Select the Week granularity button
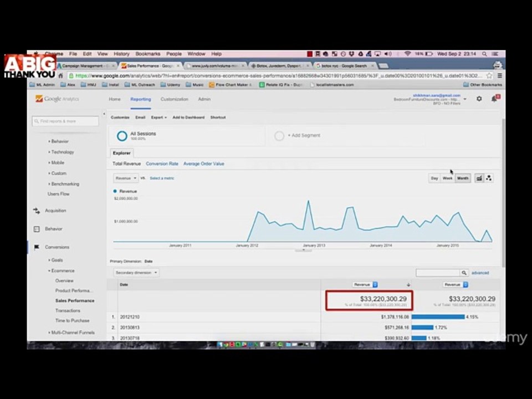 [448, 178]
